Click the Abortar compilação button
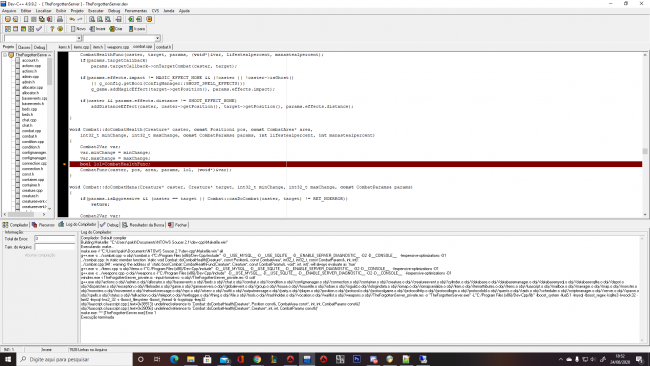650x366 pixels. point(40,255)
